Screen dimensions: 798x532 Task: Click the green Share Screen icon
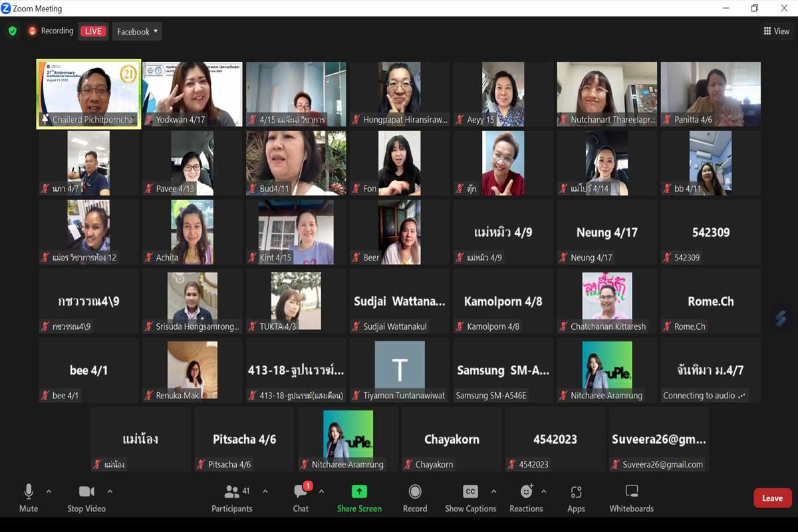[x=359, y=492]
